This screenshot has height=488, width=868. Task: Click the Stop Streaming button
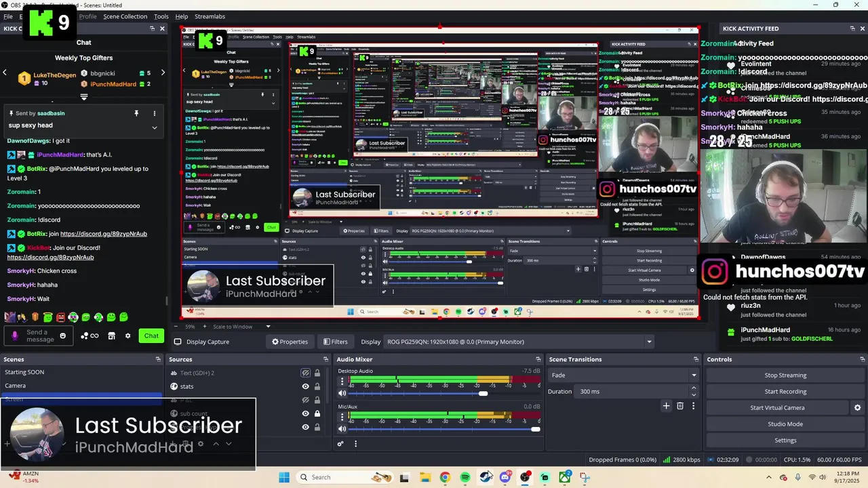coord(785,375)
